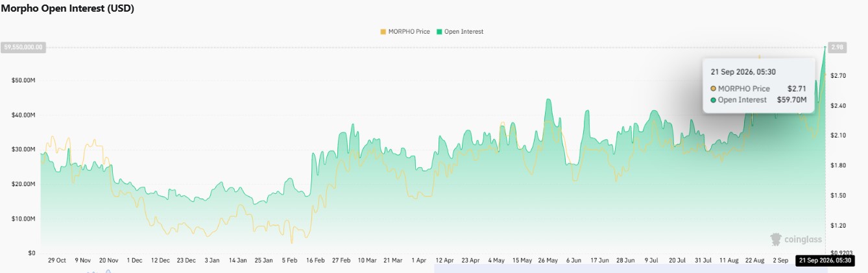
Task: Click the 22 Aug date on x-axis
Action: click(754, 260)
